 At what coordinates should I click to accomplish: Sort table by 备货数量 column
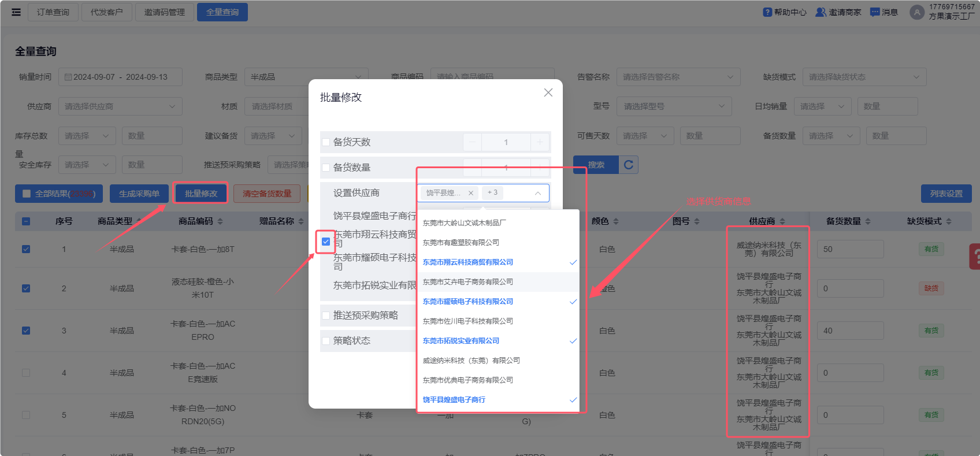tap(868, 221)
